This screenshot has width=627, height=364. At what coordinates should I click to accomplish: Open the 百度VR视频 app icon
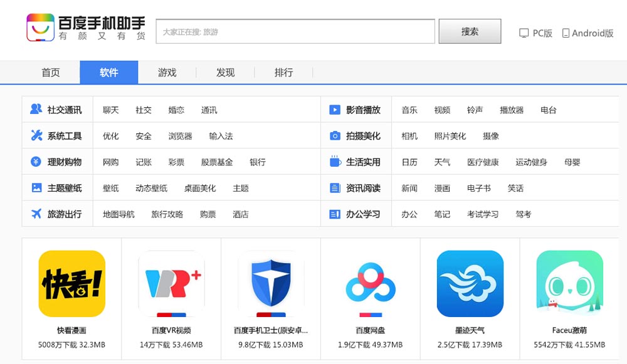(x=171, y=284)
